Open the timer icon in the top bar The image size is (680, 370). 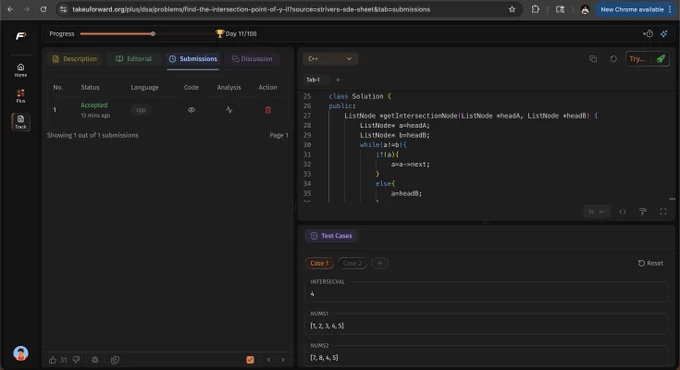[x=648, y=33]
